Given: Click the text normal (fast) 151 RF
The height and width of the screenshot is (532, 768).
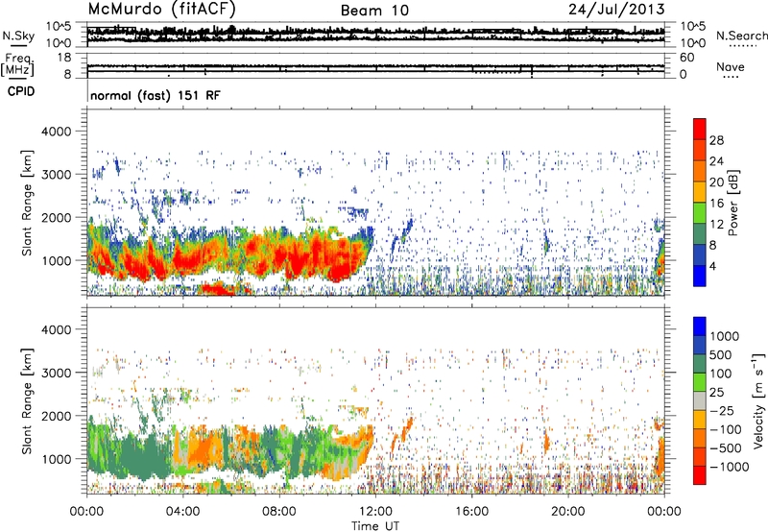Looking at the screenshot, I should (156, 95).
